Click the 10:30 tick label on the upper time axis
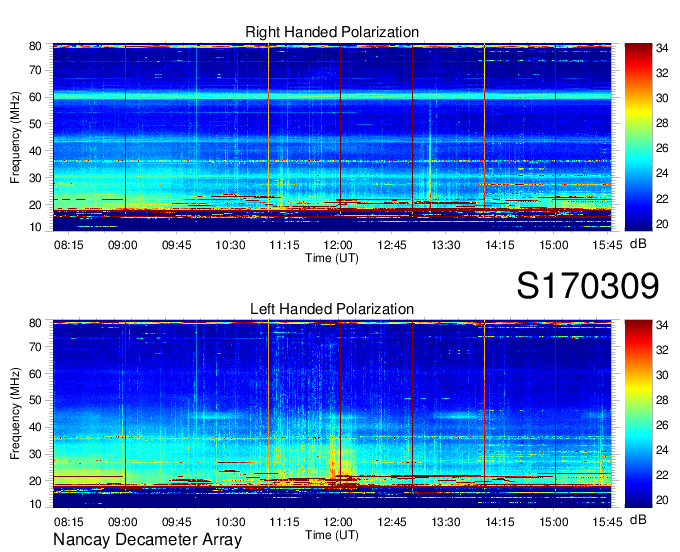 pos(230,245)
